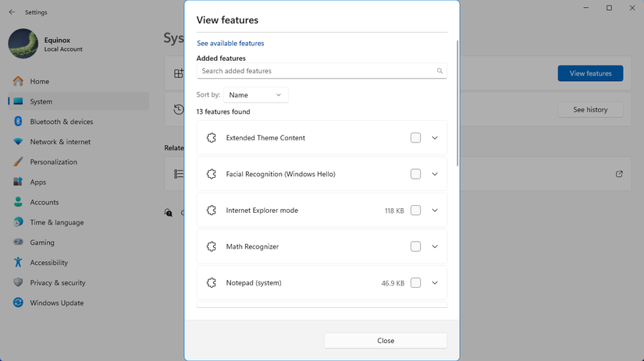Select Windows Update in the sidebar
The image size is (644, 361).
tap(78, 303)
